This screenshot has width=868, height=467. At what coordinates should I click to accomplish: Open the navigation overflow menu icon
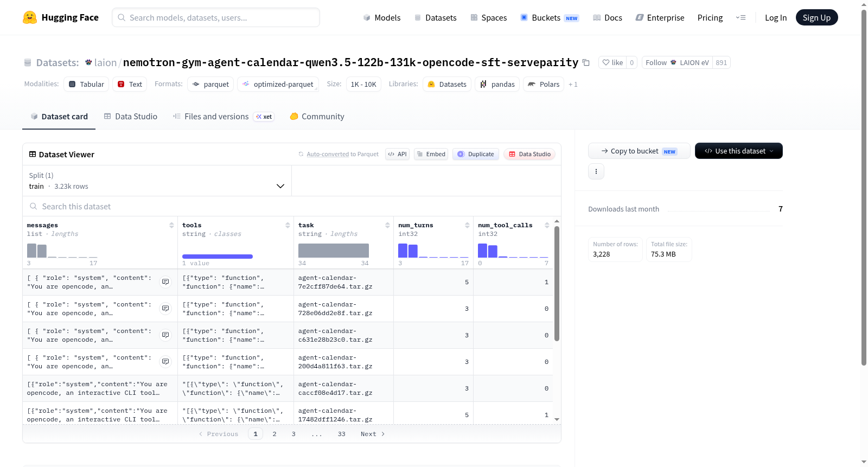point(741,17)
